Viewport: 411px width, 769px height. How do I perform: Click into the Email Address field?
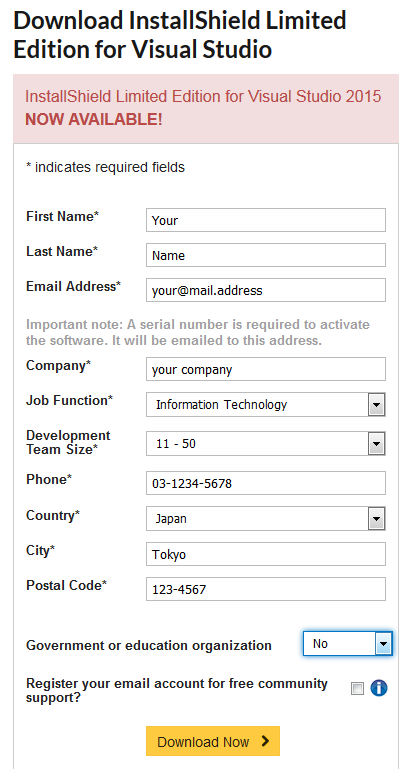point(266,290)
